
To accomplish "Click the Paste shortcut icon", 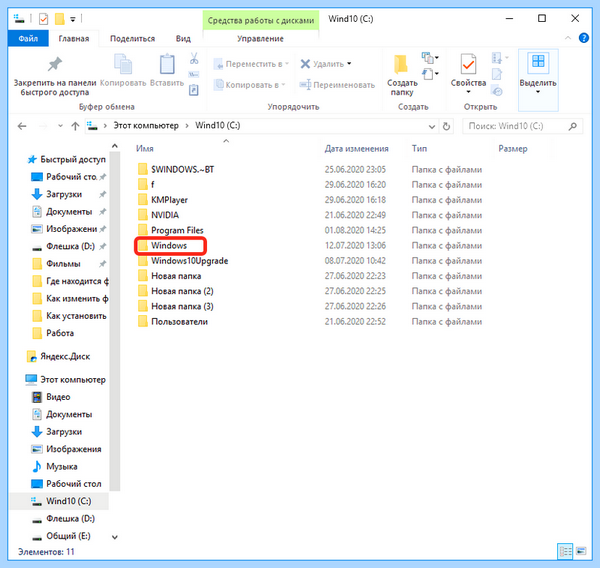I will (194, 90).
